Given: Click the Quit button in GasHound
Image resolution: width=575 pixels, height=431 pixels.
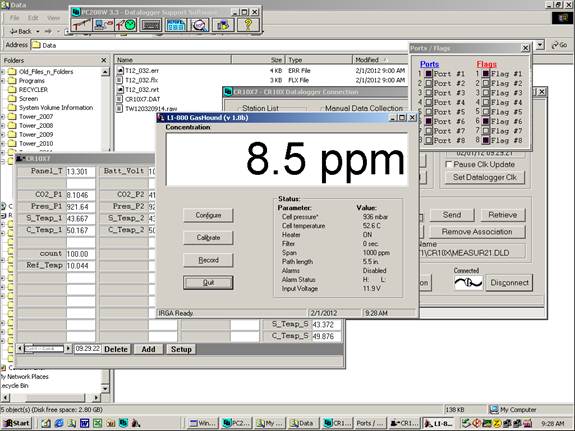Looking at the screenshot, I should click(208, 283).
